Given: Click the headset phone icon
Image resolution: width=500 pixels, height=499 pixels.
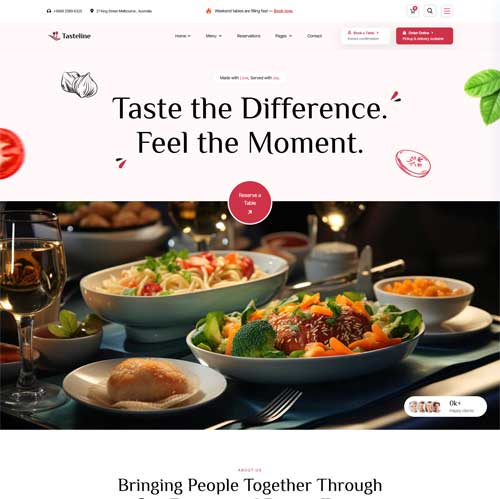Looking at the screenshot, I should (49, 11).
